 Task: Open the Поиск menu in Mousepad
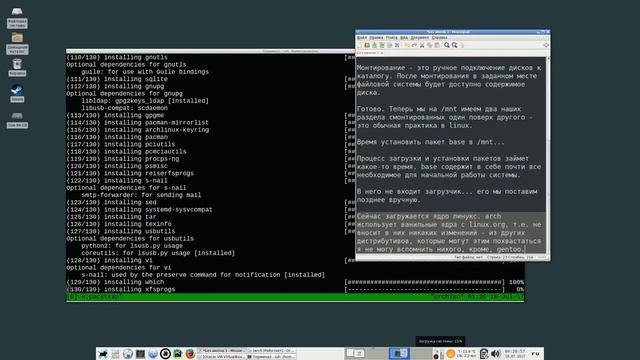tap(391, 38)
